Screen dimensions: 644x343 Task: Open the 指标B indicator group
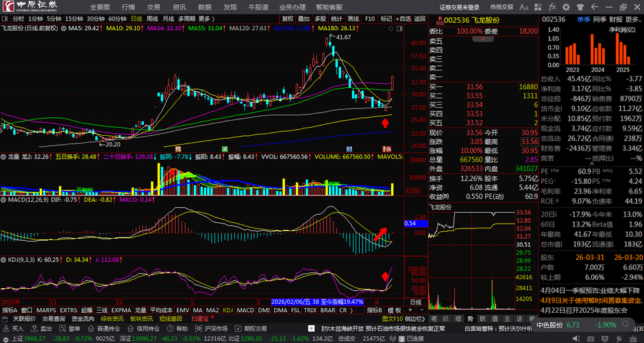[374, 310]
